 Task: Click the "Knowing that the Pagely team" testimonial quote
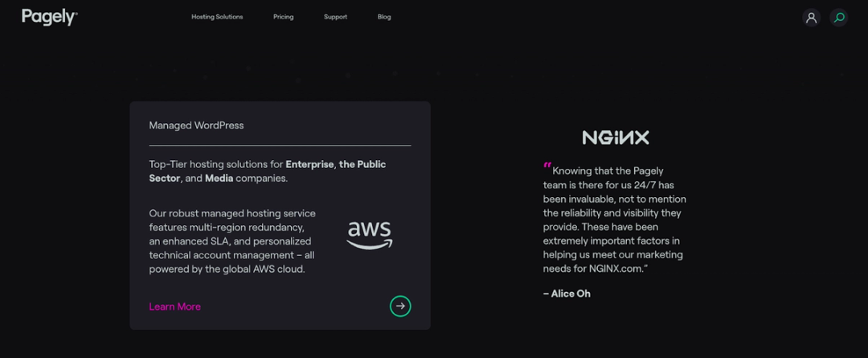tap(615, 216)
